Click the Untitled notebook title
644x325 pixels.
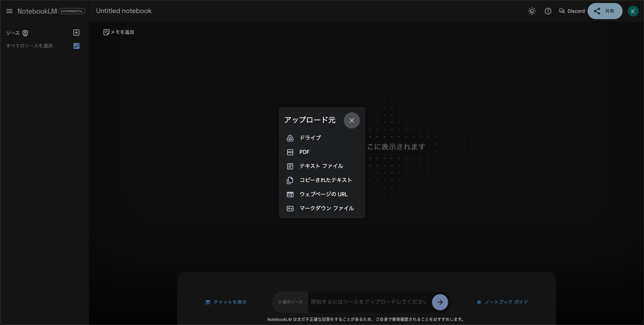124,11
